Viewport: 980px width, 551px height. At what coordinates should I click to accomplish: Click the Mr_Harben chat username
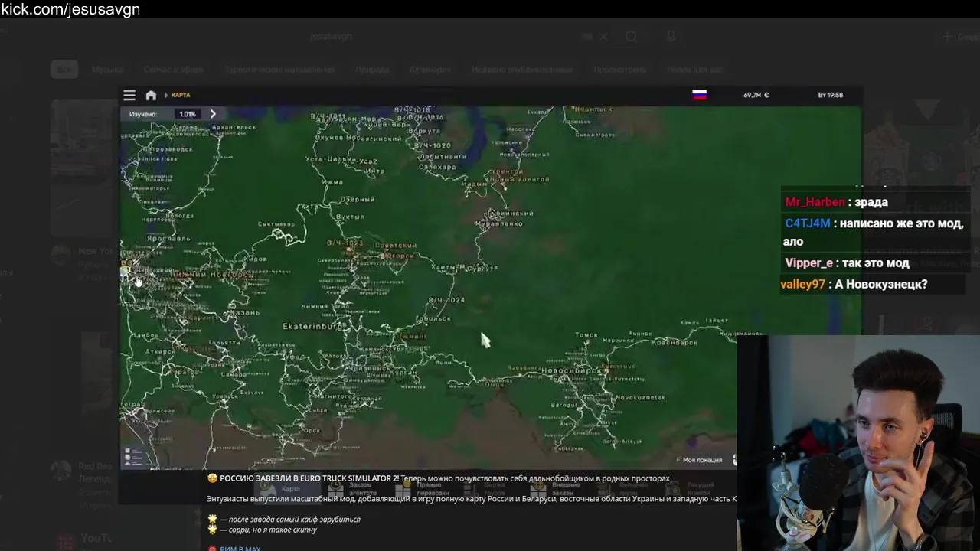point(815,202)
